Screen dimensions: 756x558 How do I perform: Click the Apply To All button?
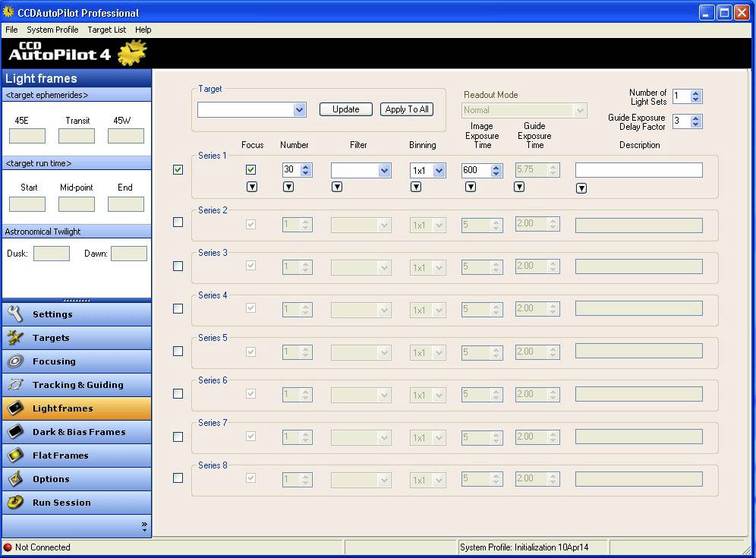pyautogui.click(x=406, y=109)
